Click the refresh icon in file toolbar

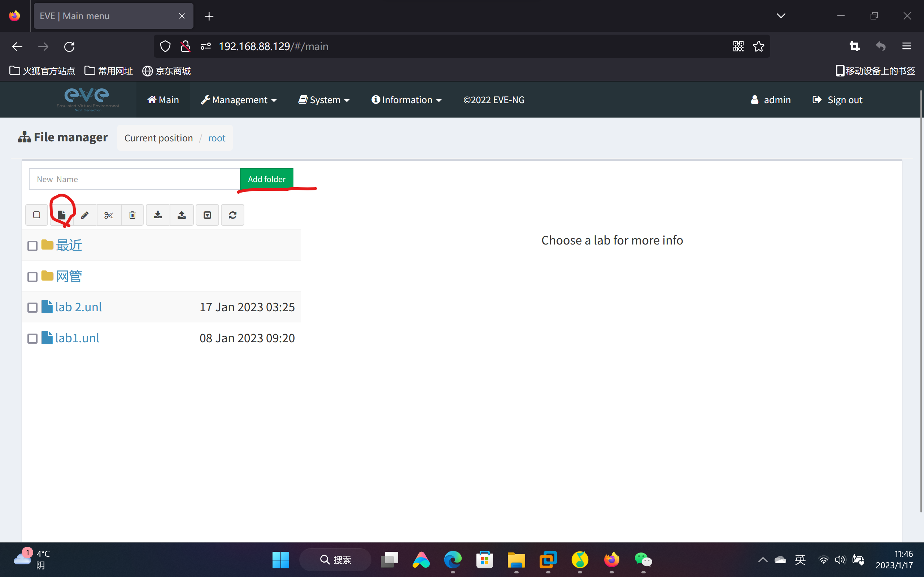pos(232,215)
